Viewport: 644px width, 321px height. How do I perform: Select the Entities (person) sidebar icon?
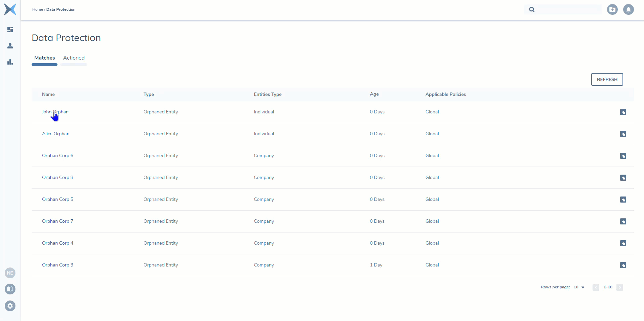(10, 46)
